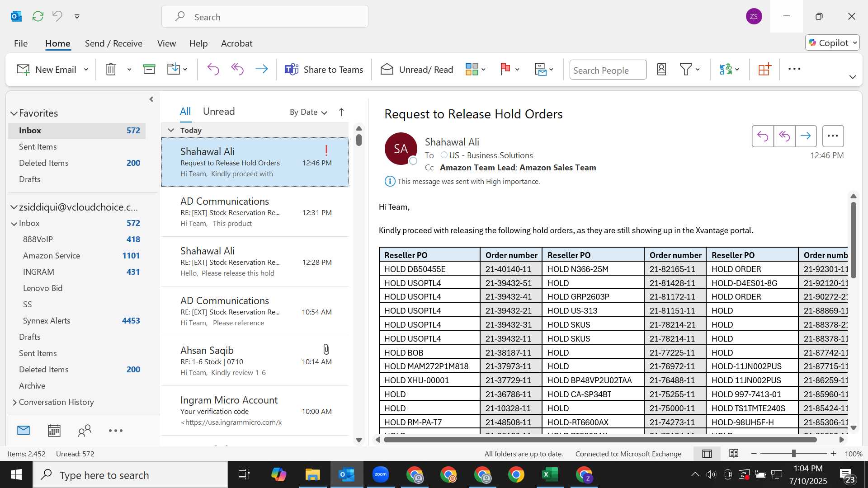
Task: Switch to Calendar view icon
Action: coord(54,431)
